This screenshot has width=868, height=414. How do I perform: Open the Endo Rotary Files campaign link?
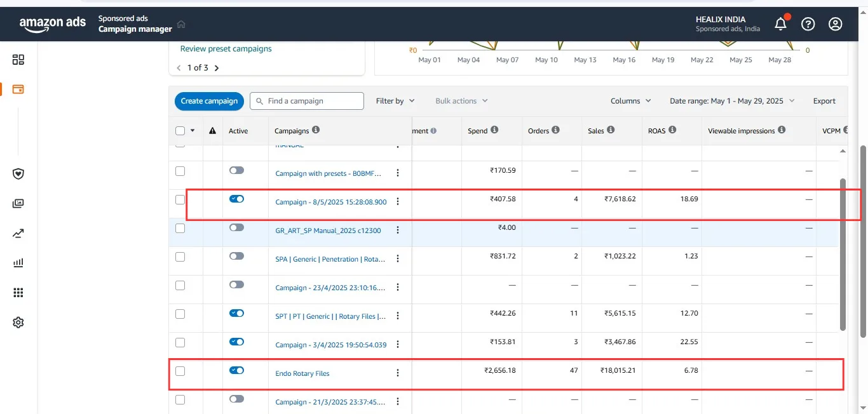(x=302, y=373)
